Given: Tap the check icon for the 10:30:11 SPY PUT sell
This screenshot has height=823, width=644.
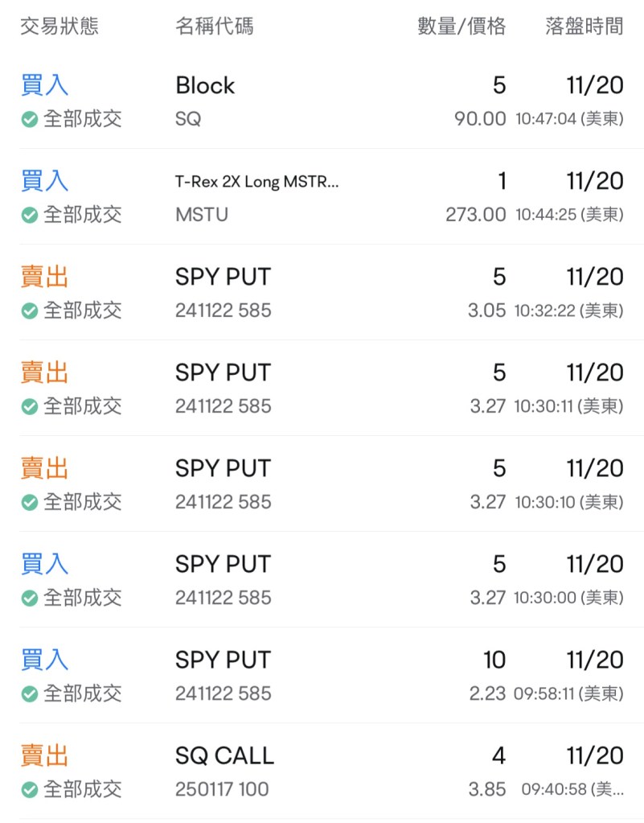Looking at the screenshot, I should [30, 407].
